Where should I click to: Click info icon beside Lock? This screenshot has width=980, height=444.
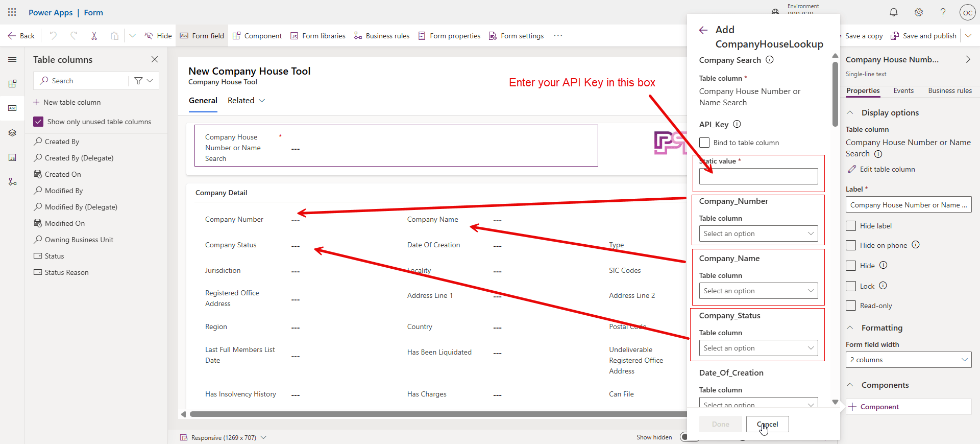coord(883,286)
